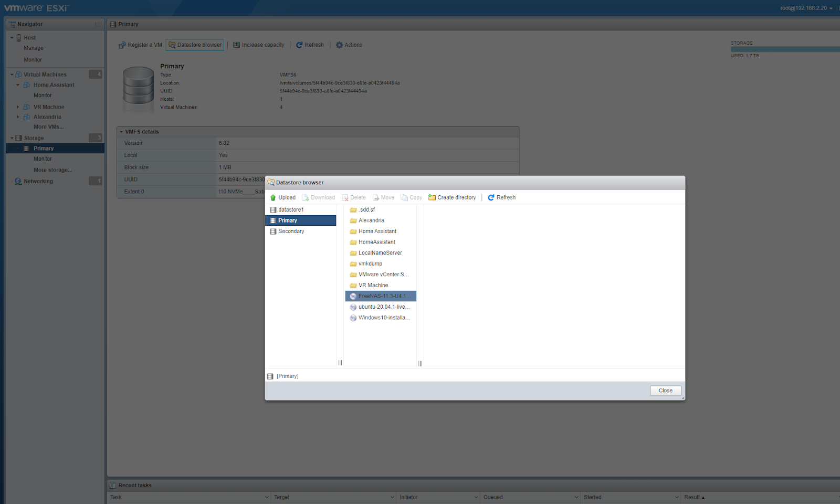
Task: Open Manage under Host in Navigator
Action: (x=34, y=48)
